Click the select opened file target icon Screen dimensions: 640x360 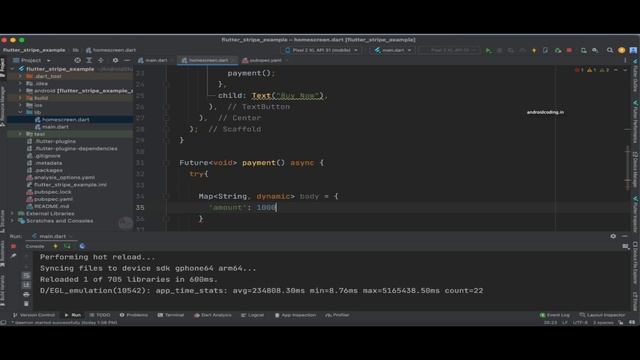[78, 60]
